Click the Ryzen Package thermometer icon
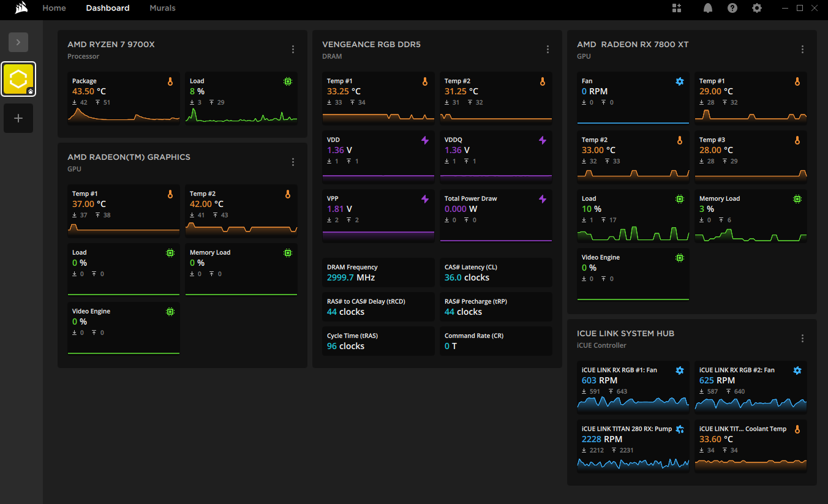The width and height of the screenshot is (828, 504). [170, 81]
